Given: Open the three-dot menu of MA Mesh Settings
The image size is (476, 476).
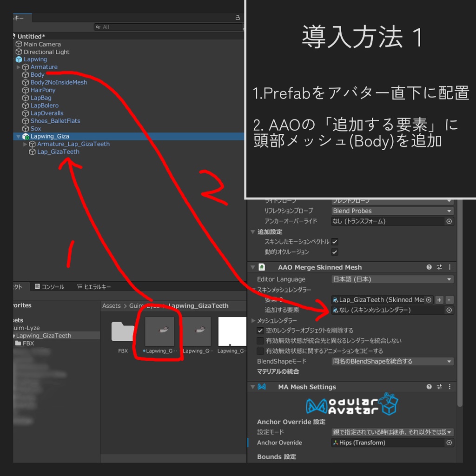Looking at the screenshot, I should 449,386.
